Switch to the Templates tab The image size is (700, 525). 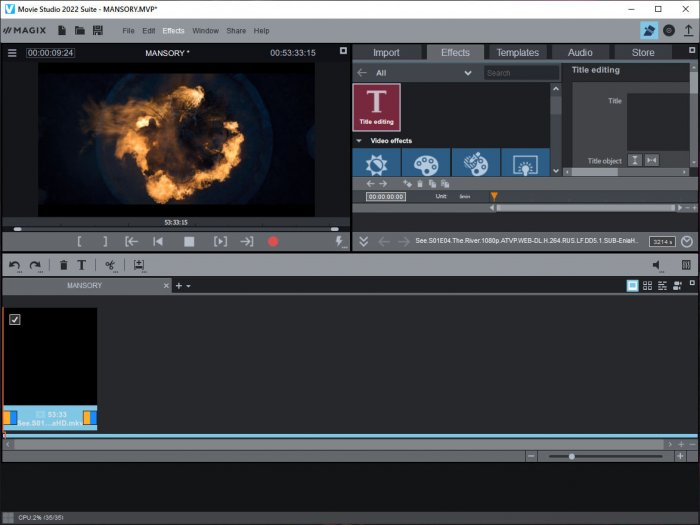[517, 52]
